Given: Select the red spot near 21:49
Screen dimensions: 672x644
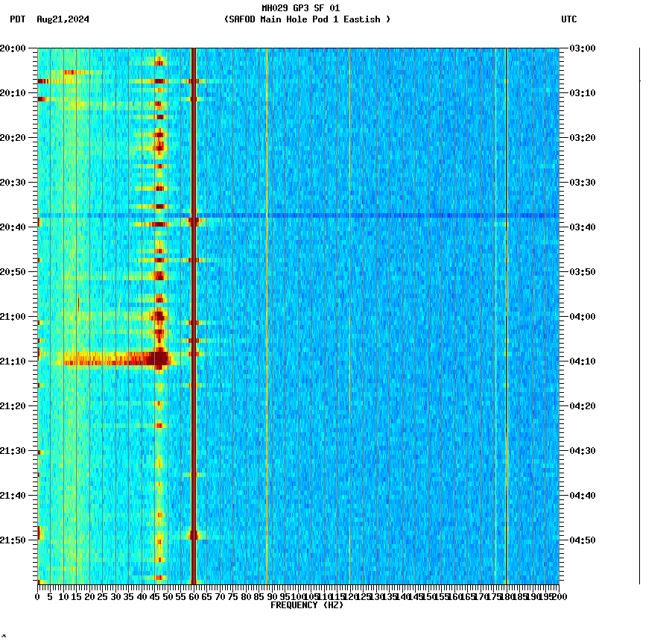Looking at the screenshot, I should pos(194,534).
